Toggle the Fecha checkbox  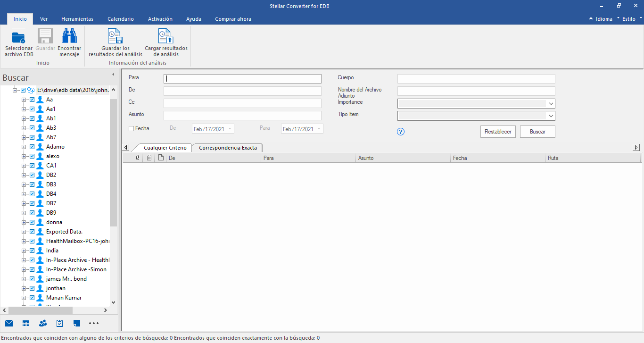(x=132, y=128)
